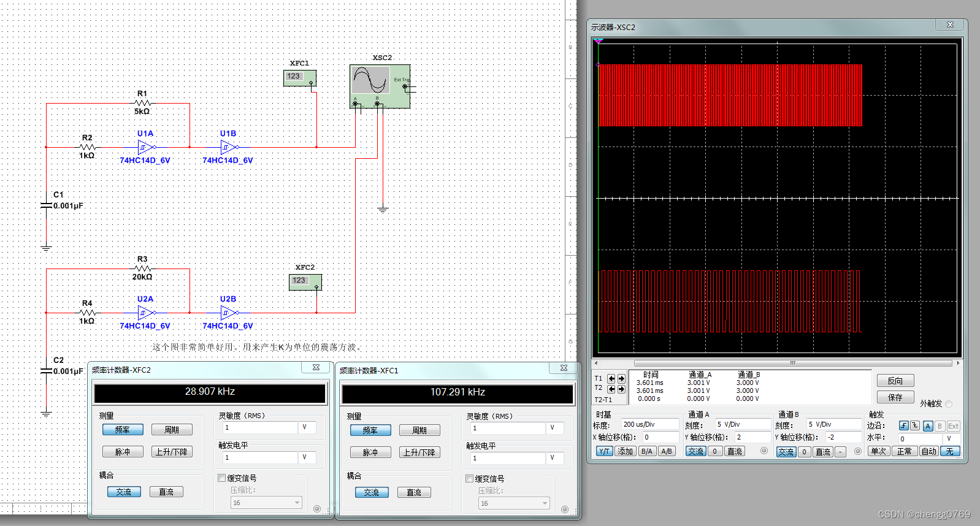Switch timebase mode to B/A

[x=646, y=451]
